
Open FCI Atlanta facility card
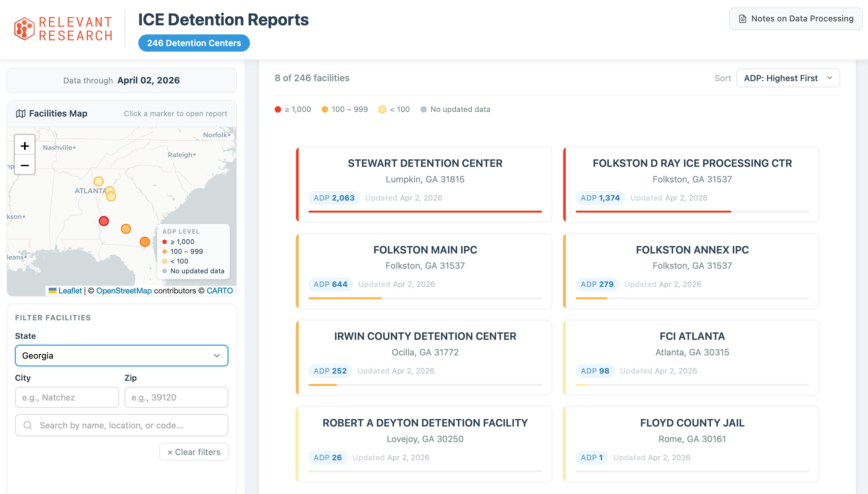(x=691, y=358)
